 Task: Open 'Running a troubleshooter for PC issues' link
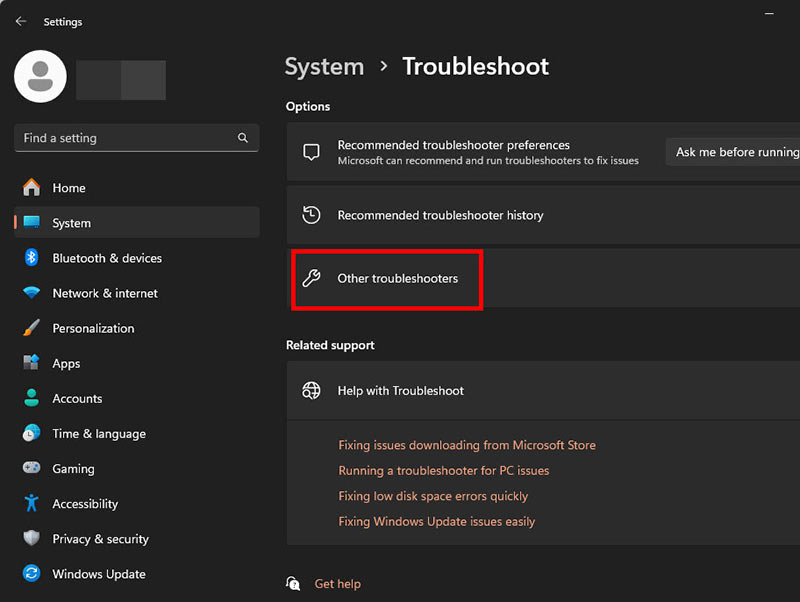(444, 470)
